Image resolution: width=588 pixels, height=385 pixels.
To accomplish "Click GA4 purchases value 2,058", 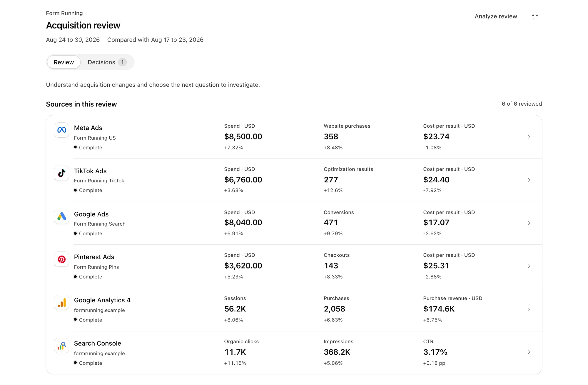I will coord(334,309).
